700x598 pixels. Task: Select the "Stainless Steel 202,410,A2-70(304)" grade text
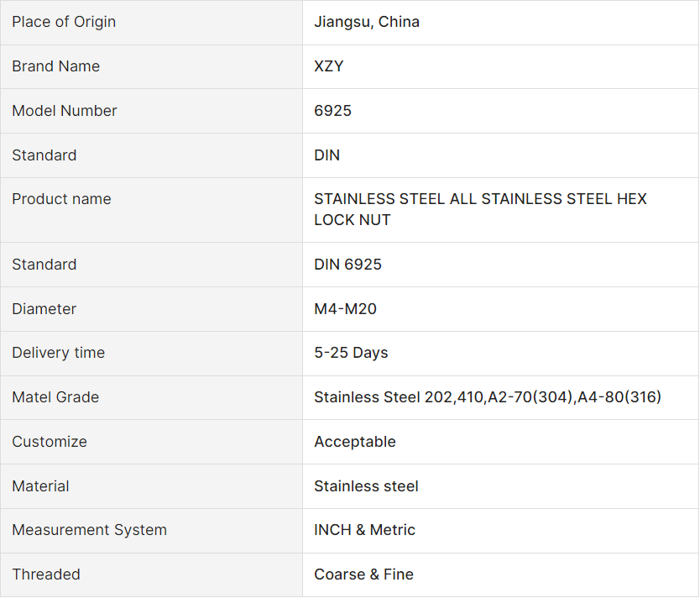click(x=441, y=397)
